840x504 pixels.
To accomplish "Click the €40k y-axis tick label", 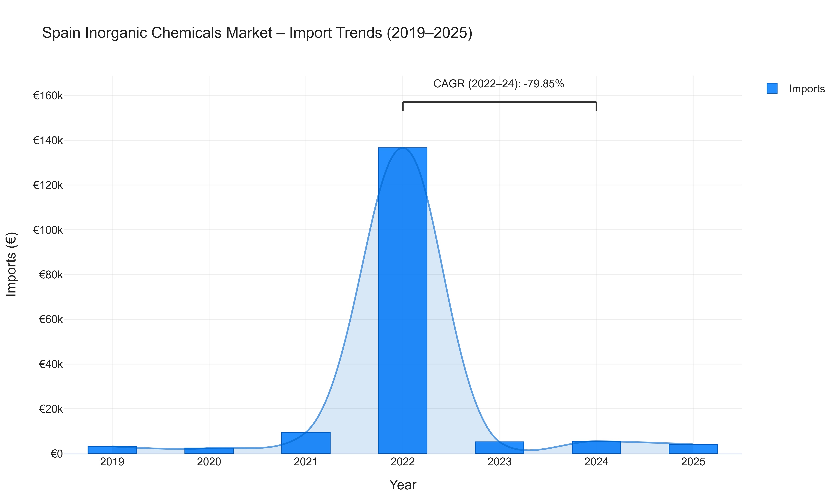I will (51, 364).
